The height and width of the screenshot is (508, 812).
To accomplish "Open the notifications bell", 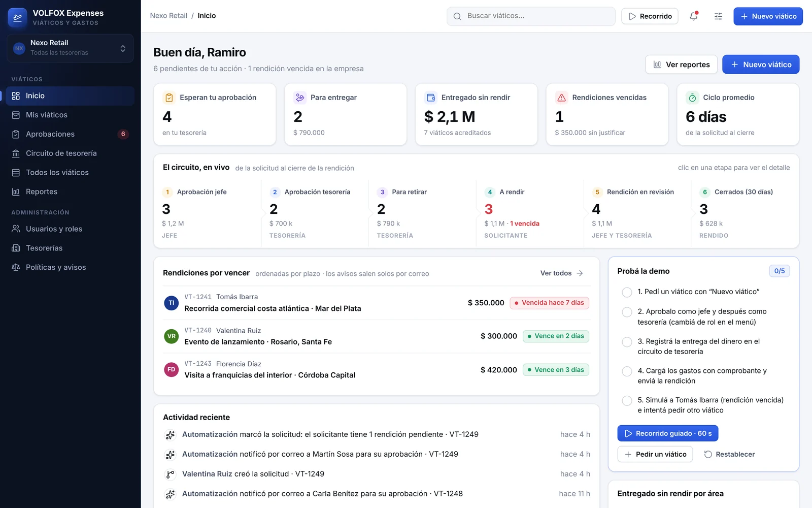I will (694, 16).
